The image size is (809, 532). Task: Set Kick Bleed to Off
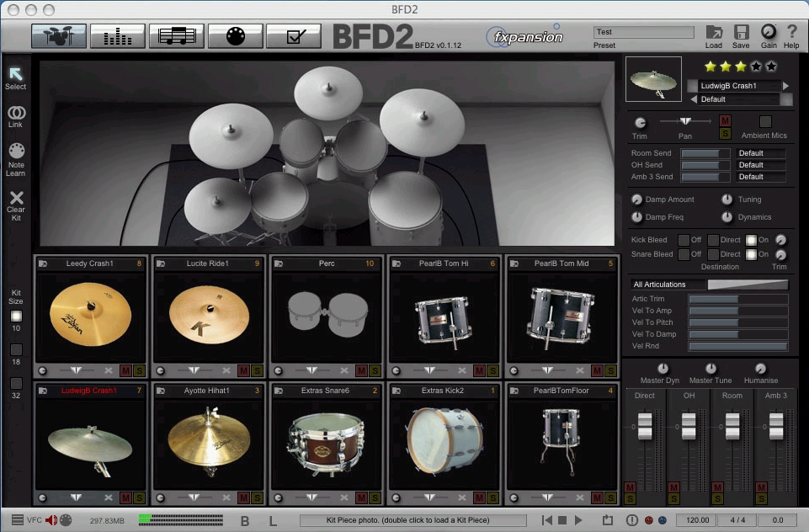click(x=684, y=240)
